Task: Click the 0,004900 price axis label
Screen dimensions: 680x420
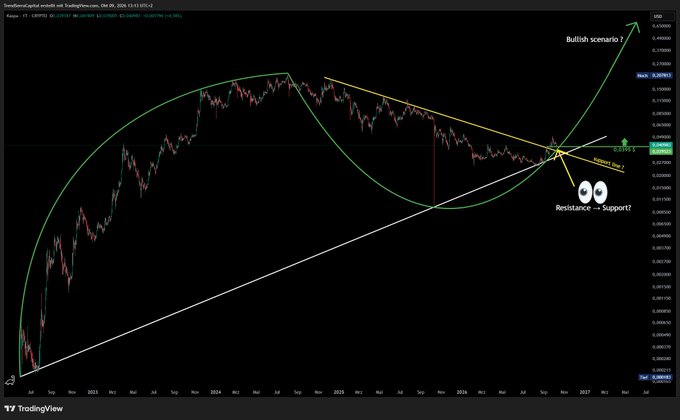Action: [x=661, y=236]
